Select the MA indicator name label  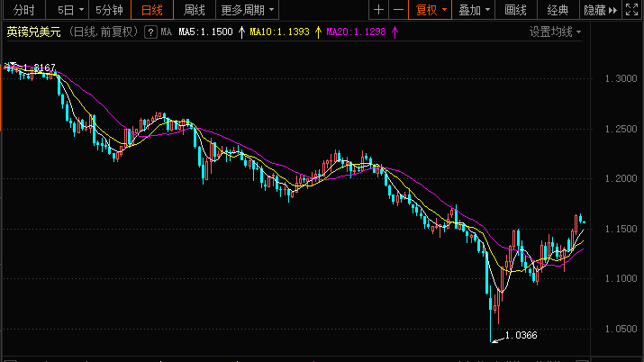click(167, 32)
